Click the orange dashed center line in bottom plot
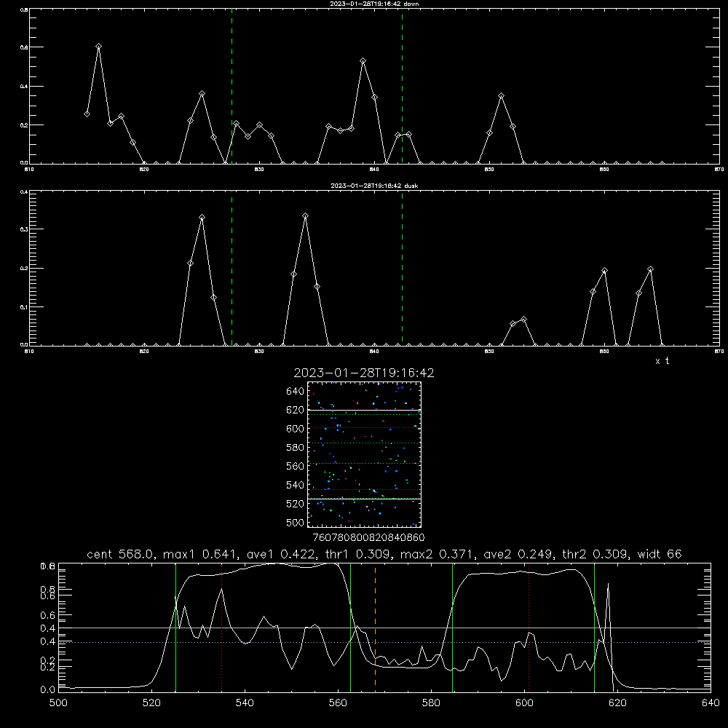The width and height of the screenshot is (728, 728). coord(375,627)
